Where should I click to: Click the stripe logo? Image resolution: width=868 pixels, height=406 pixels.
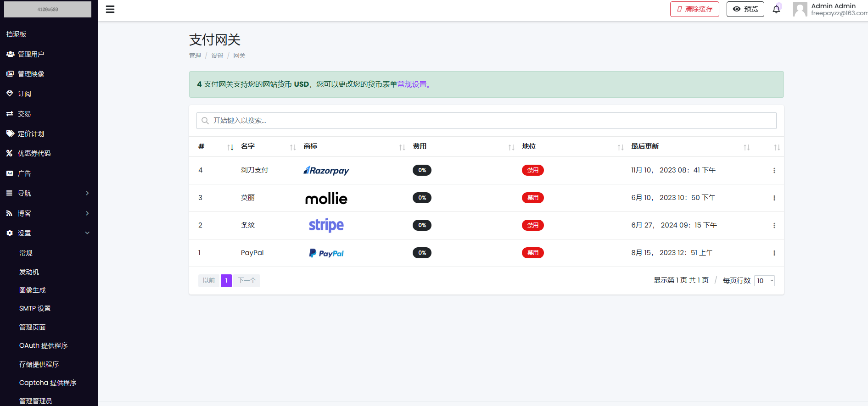(326, 225)
